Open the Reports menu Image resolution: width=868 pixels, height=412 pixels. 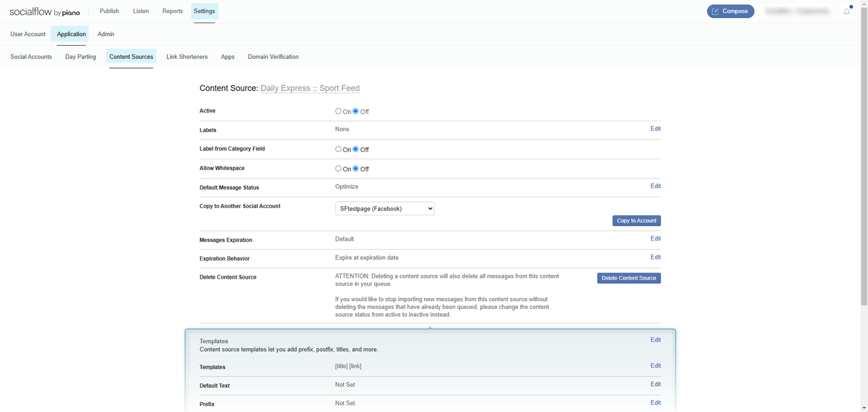(x=173, y=11)
